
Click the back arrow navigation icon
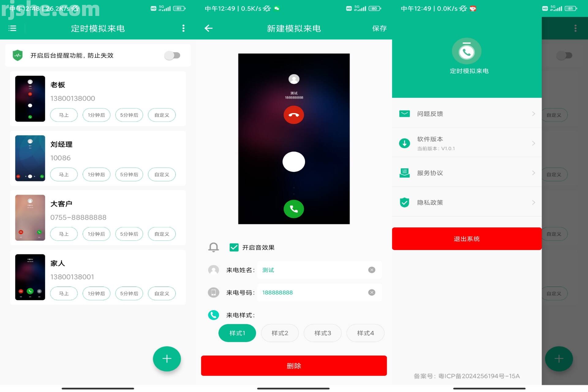[x=209, y=28]
